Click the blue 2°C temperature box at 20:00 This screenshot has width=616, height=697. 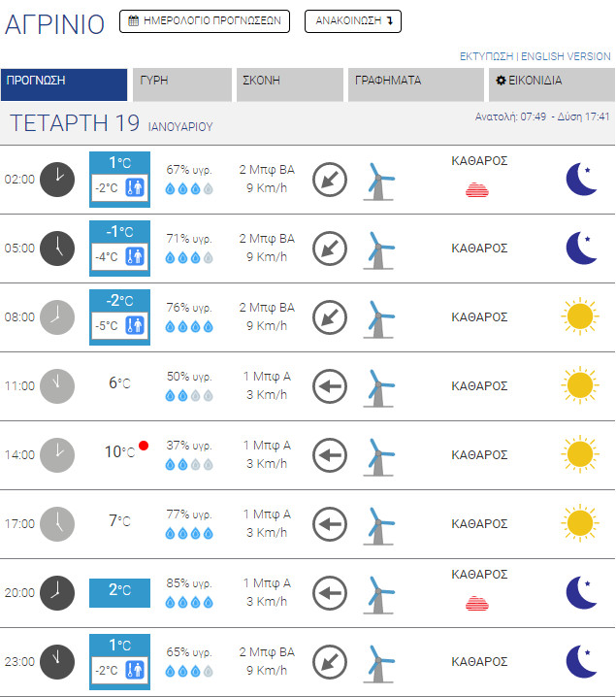coord(119,590)
